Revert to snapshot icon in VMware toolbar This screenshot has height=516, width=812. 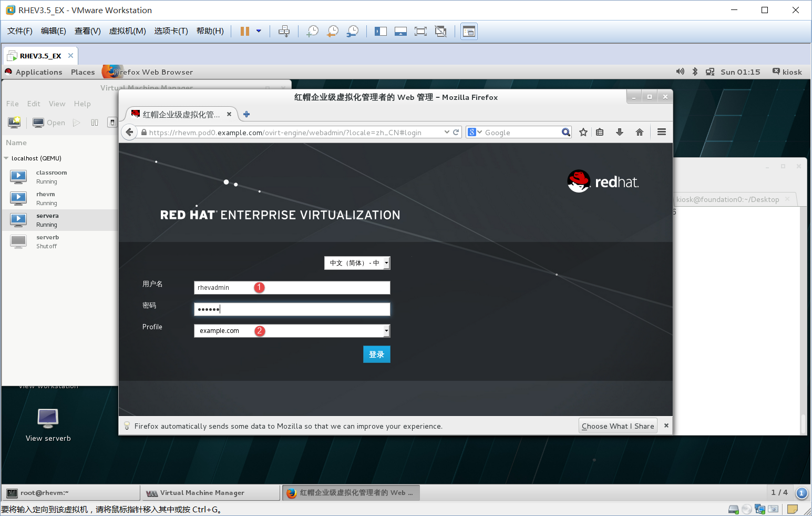[x=333, y=31]
